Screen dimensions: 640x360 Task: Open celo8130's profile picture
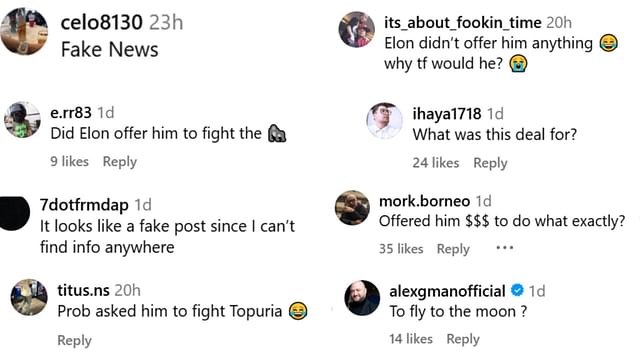coord(24,32)
